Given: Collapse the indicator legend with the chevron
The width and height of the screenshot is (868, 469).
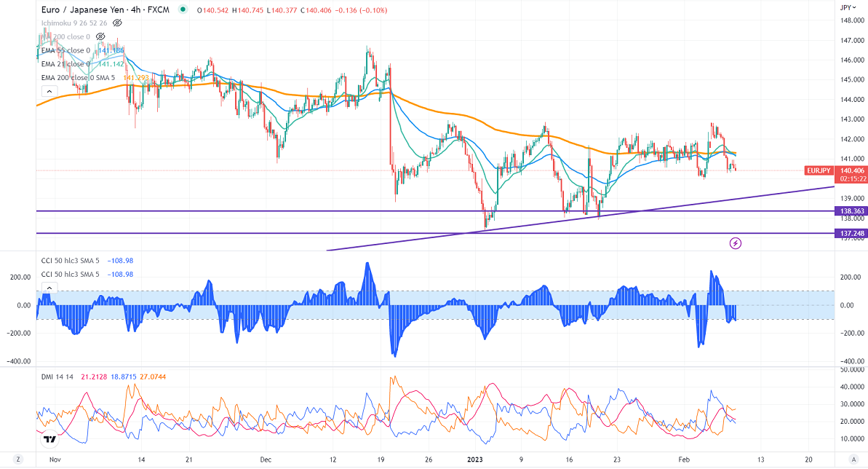Looking at the screenshot, I should 49,92.
